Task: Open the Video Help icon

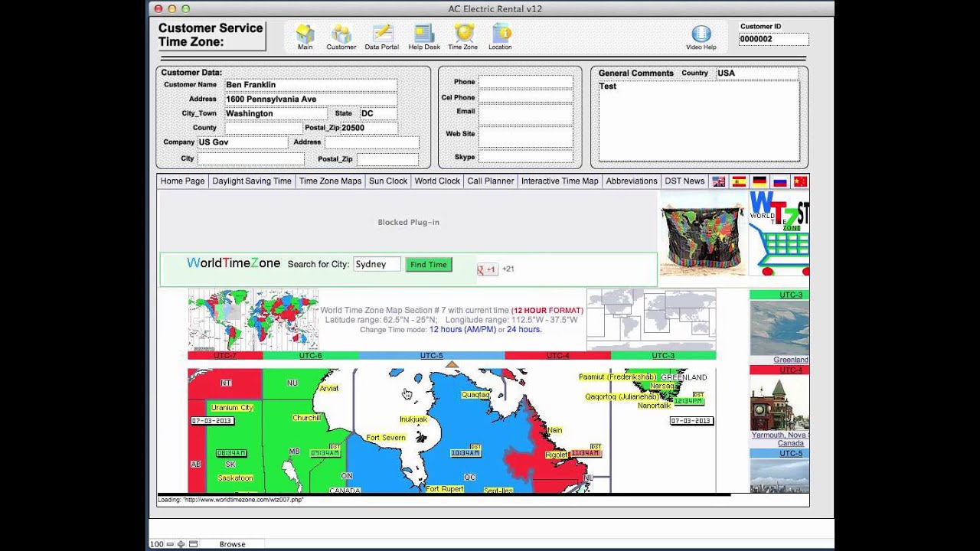Action: pyautogui.click(x=701, y=37)
